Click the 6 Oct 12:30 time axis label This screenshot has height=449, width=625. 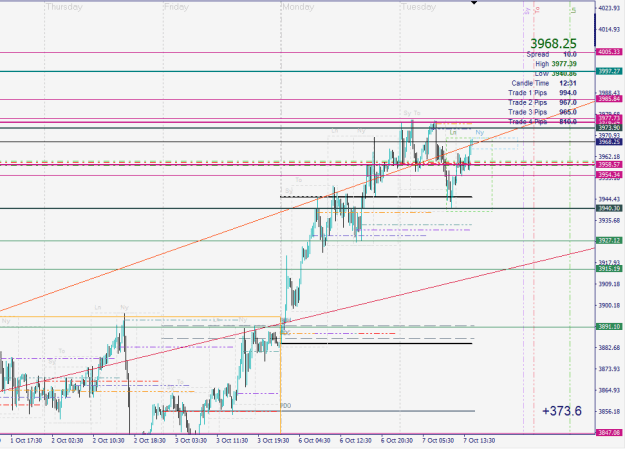356,441
